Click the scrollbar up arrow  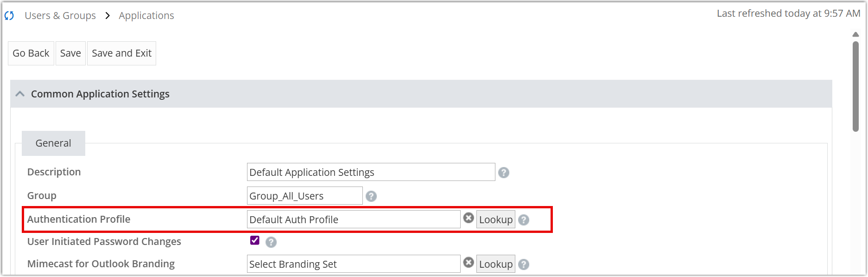[855, 33]
